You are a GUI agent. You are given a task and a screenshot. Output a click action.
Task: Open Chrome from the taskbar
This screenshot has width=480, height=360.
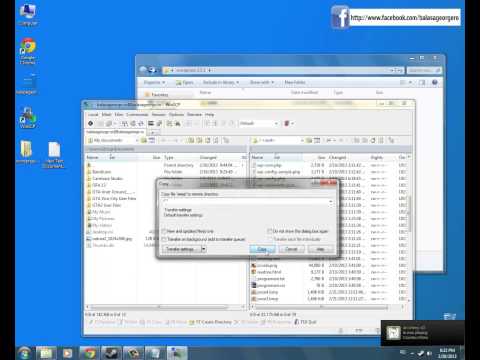[x=89, y=353]
